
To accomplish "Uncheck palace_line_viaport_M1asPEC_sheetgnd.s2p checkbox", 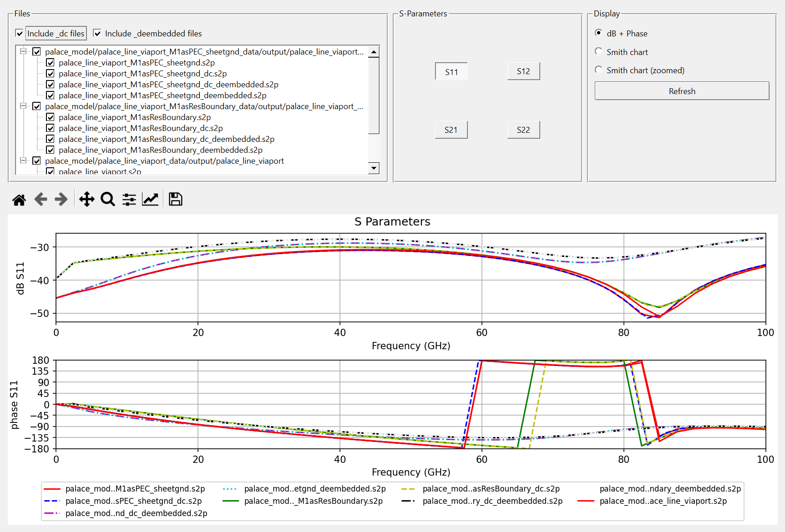I will (x=51, y=63).
